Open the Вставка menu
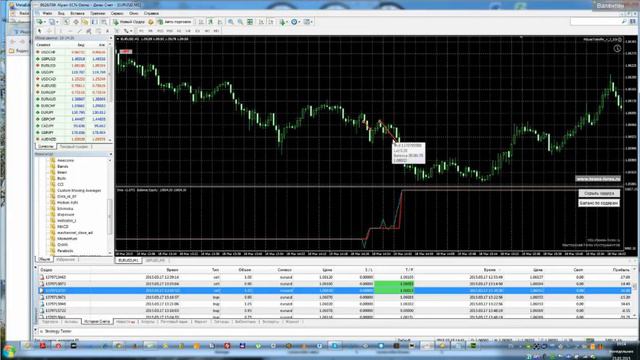 (78, 13)
